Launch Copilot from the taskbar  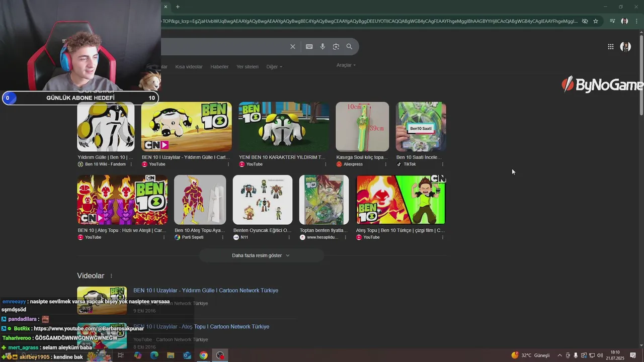(137, 355)
